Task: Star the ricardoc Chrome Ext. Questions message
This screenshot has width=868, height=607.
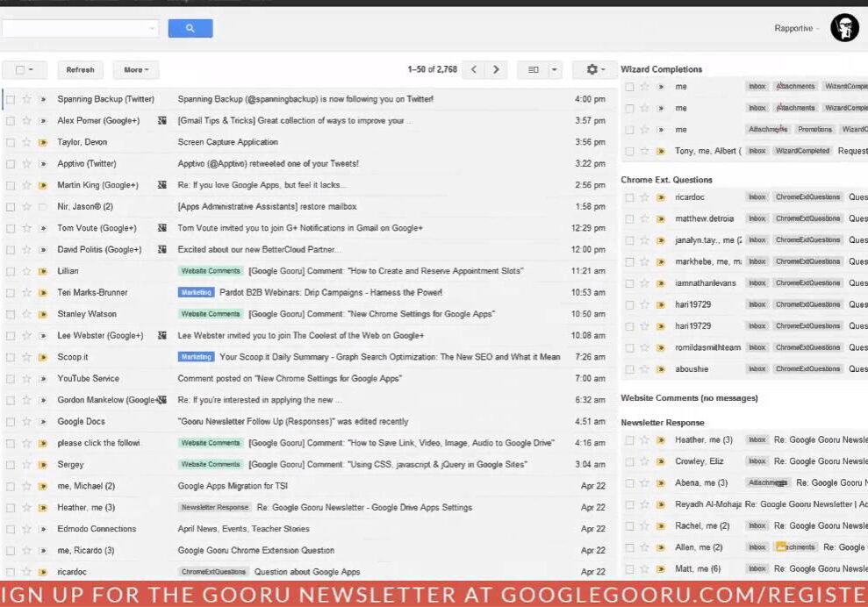Action: pyautogui.click(x=644, y=197)
